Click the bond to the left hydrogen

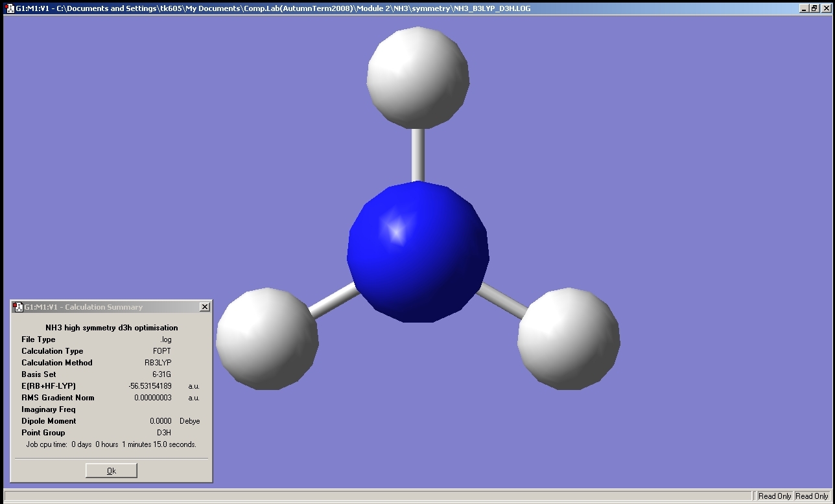[333, 301]
